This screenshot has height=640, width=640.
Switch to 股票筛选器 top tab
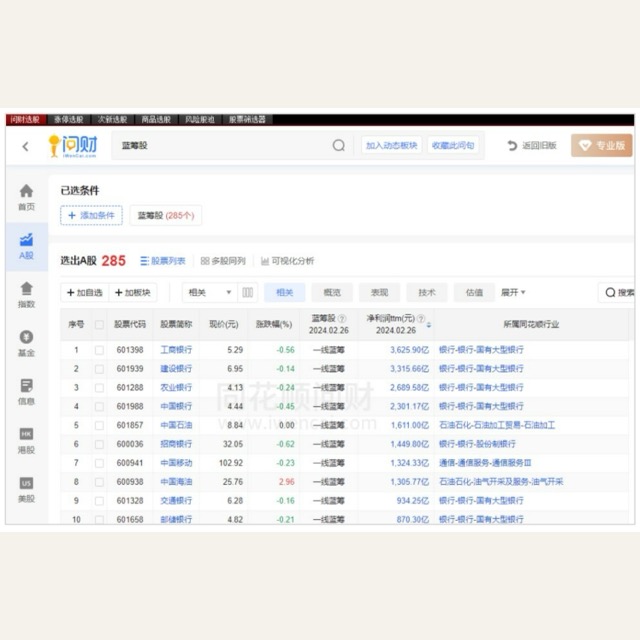pos(247,119)
